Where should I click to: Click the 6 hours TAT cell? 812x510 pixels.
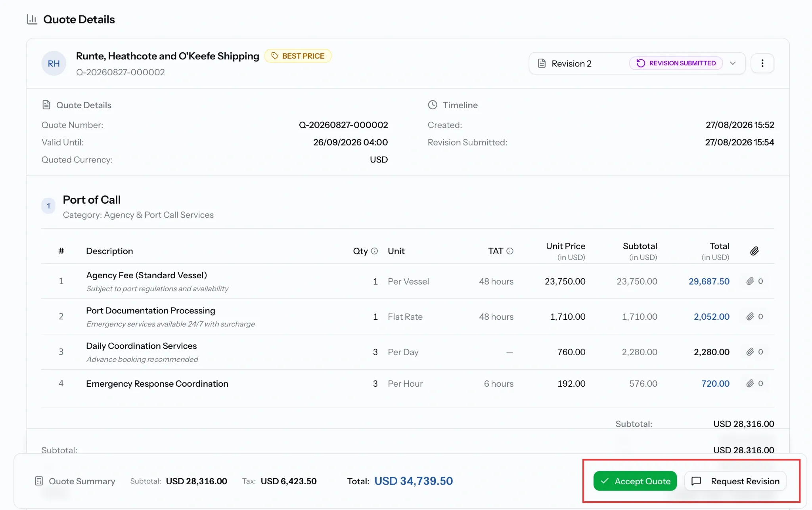click(499, 384)
